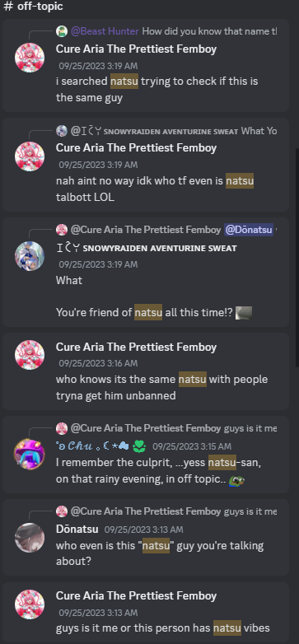Click the off-topic channel hash icon
The image size is (299, 644).
tap(8, 7)
